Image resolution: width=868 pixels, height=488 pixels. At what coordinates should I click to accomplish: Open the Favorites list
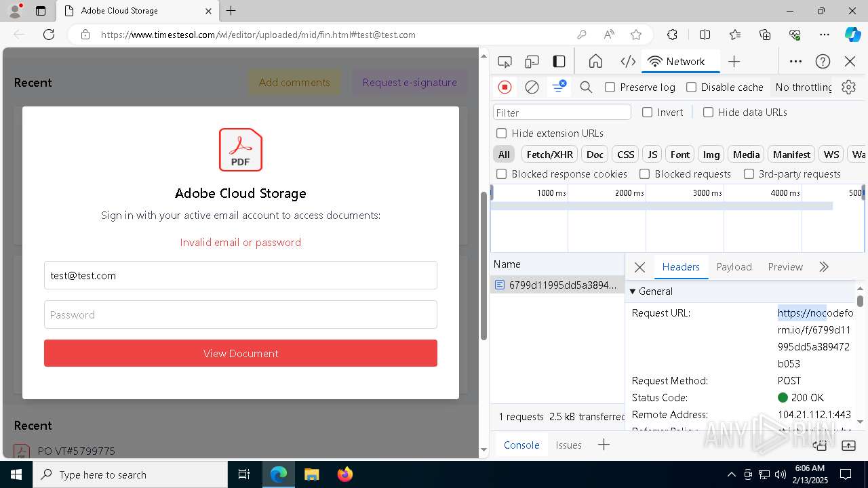[x=735, y=35]
